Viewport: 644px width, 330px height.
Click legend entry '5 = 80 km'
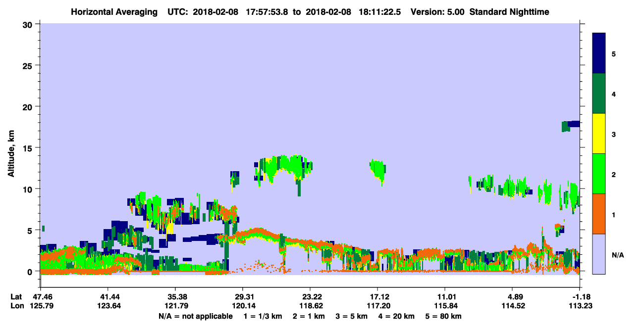tap(443, 316)
